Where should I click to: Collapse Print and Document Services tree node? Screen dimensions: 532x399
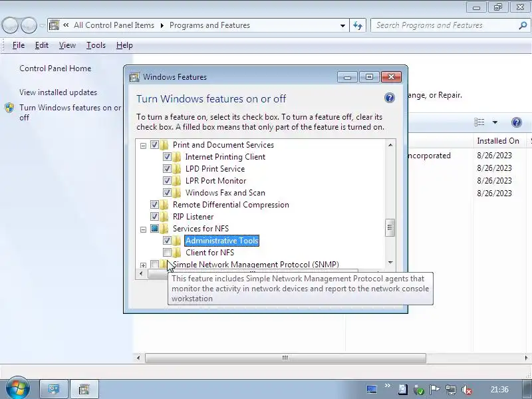click(143, 146)
